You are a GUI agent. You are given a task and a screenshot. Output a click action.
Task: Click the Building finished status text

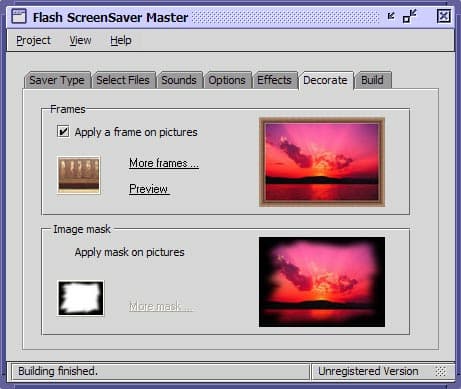58,371
